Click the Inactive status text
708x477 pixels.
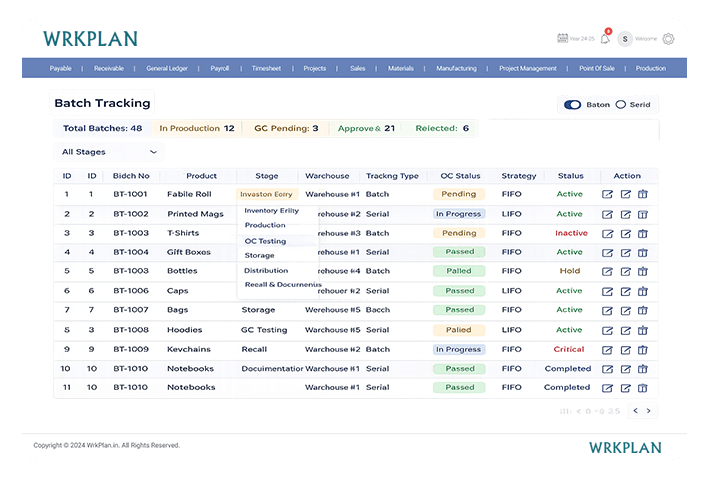click(x=571, y=233)
